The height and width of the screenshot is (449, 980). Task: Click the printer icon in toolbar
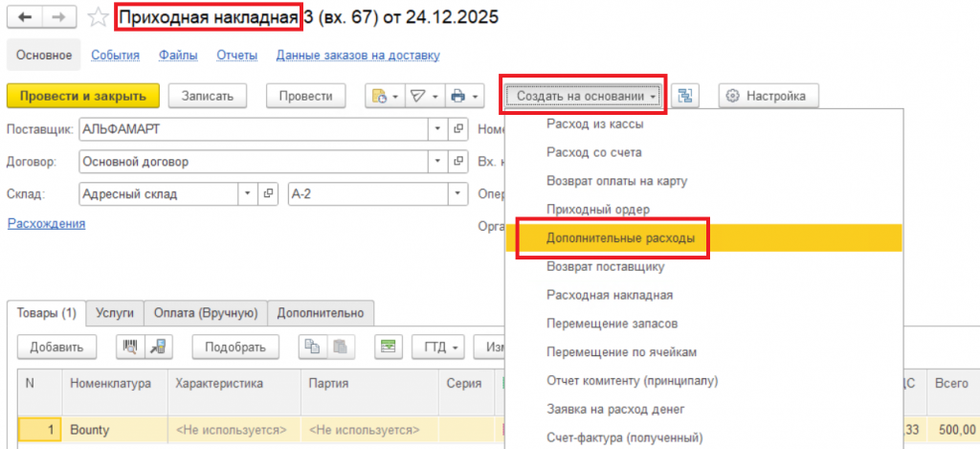(x=458, y=97)
